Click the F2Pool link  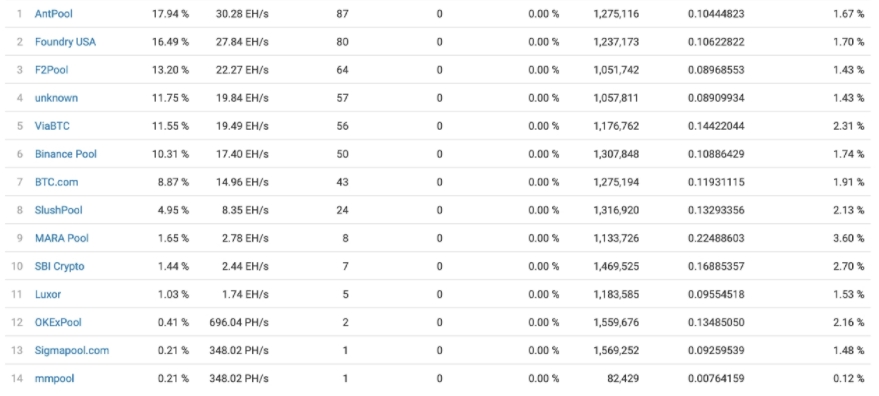(52, 70)
